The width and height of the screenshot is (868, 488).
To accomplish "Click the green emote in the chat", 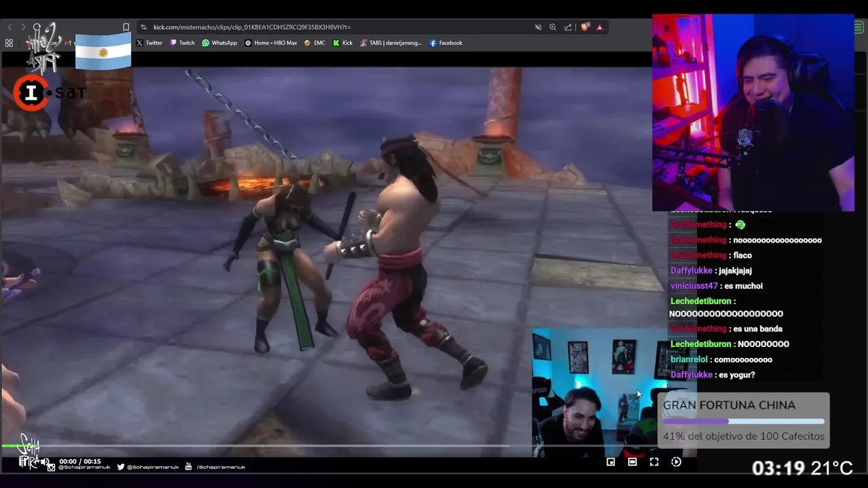I will (740, 224).
